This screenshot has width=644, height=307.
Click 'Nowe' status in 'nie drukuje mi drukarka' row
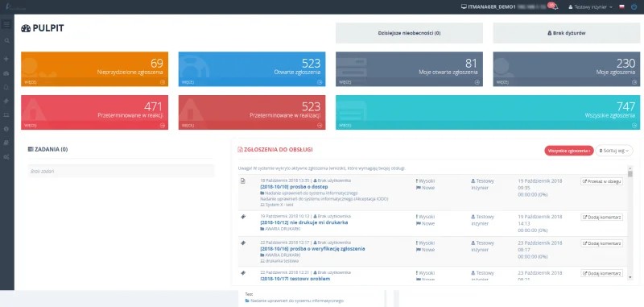(x=426, y=223)
